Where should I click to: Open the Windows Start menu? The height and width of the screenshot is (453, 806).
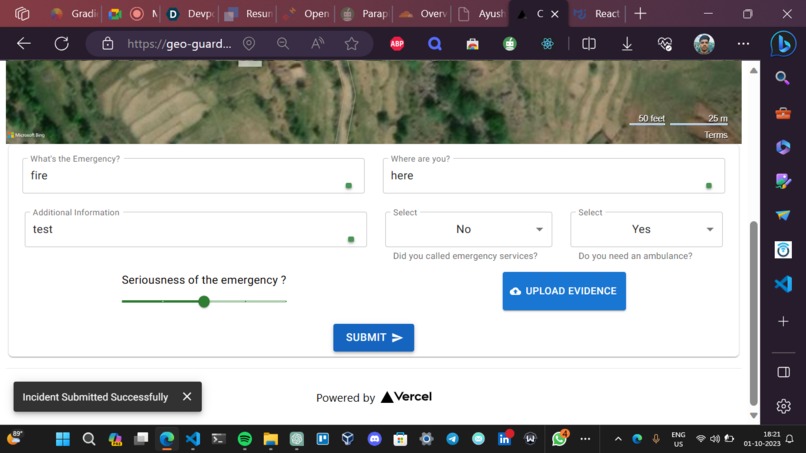63,439
